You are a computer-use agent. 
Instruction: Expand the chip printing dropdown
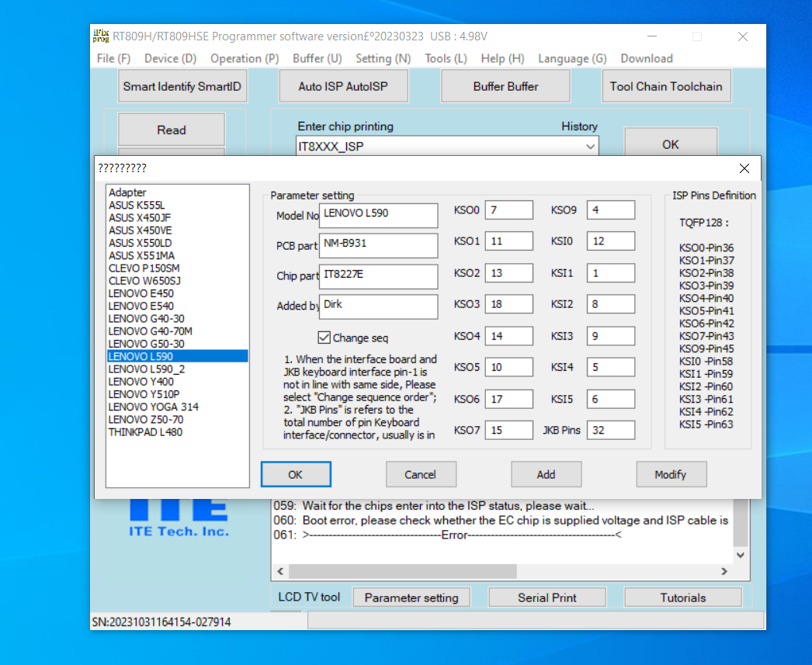point(591,146)
